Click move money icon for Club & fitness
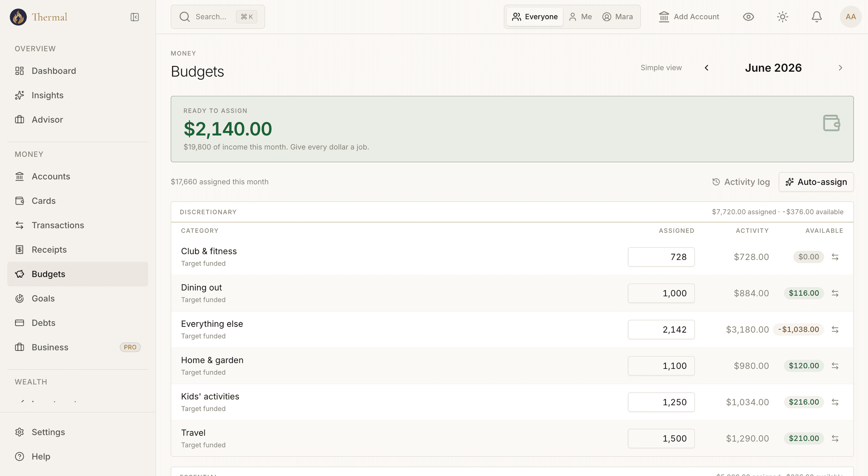The image size is (868, 476). point(835,257)
